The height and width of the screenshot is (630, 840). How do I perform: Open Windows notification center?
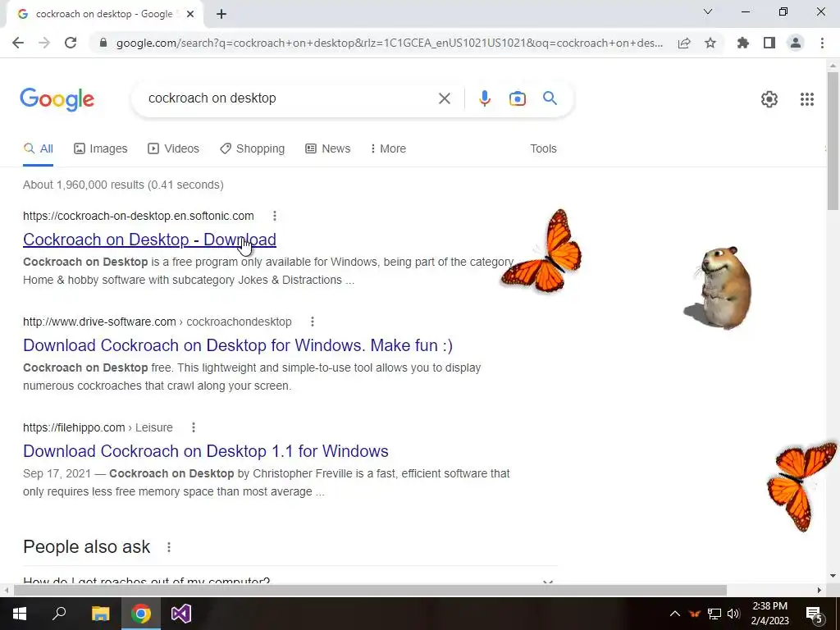tap(815, 614)
